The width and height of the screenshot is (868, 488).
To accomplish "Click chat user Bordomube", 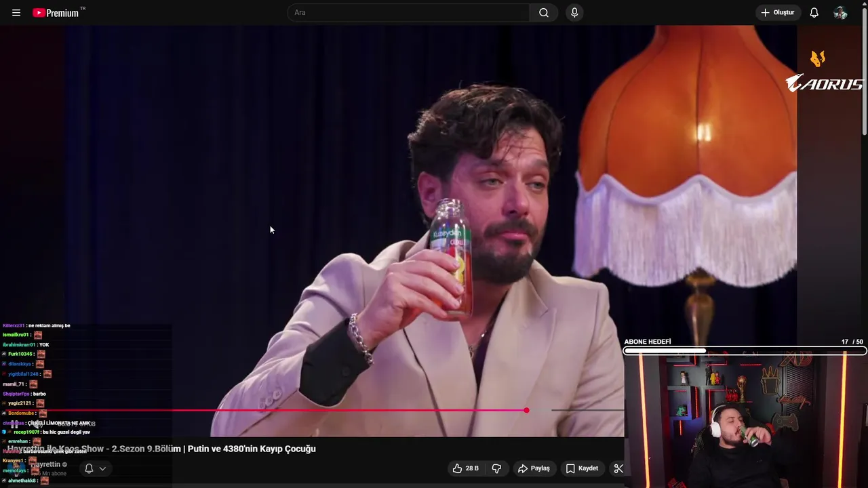I will pyautogui.click(x=20, y=413).
